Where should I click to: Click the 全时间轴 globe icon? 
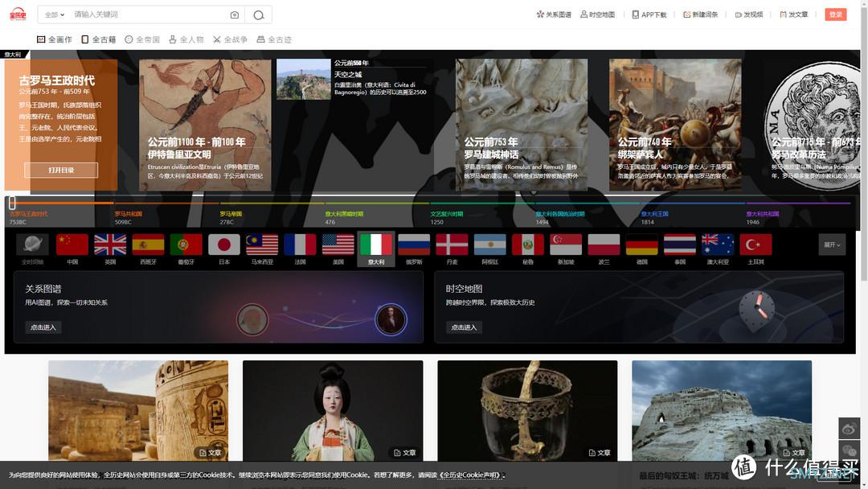[33, 244]
